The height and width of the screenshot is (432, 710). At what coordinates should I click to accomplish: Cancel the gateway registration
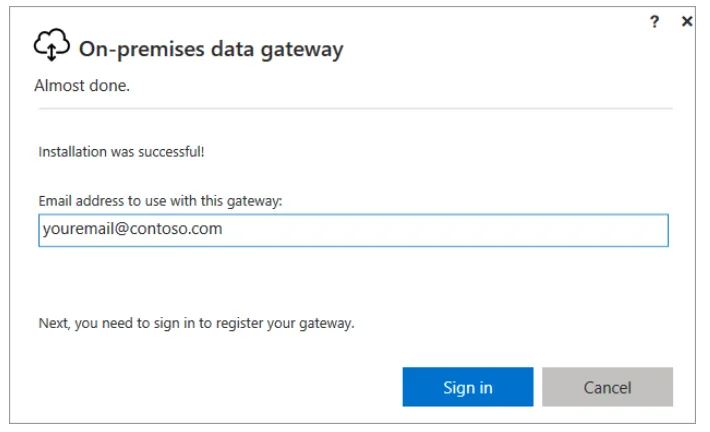(607, 387)
